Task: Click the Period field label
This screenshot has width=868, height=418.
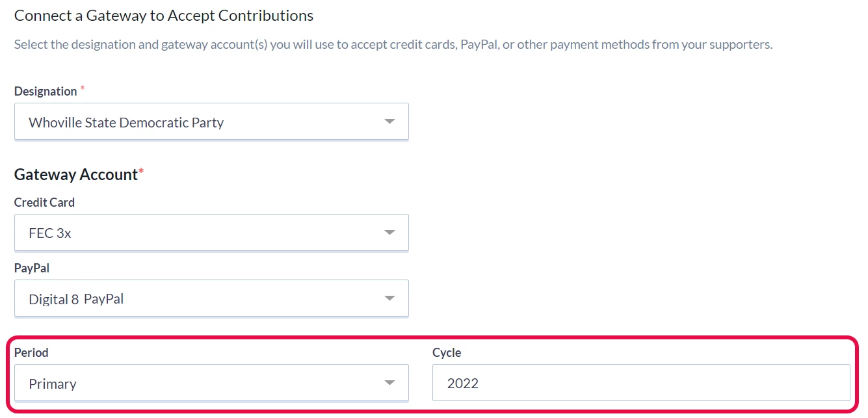Action: point(31,352)
